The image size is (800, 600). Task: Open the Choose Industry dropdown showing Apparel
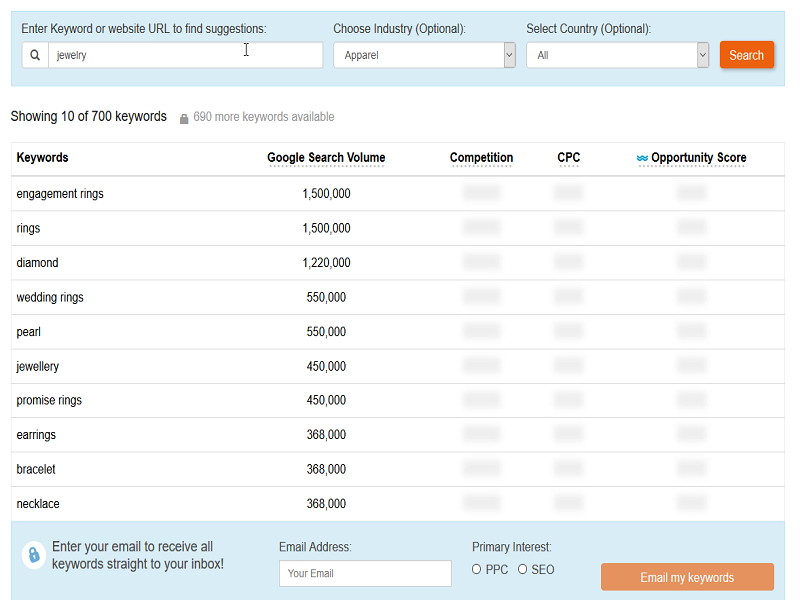point(424,55)
